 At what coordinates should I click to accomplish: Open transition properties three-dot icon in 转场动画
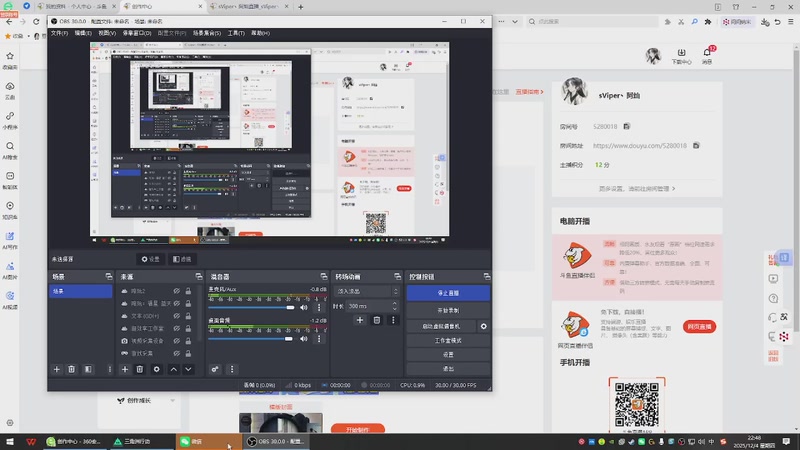coord(393,320)
